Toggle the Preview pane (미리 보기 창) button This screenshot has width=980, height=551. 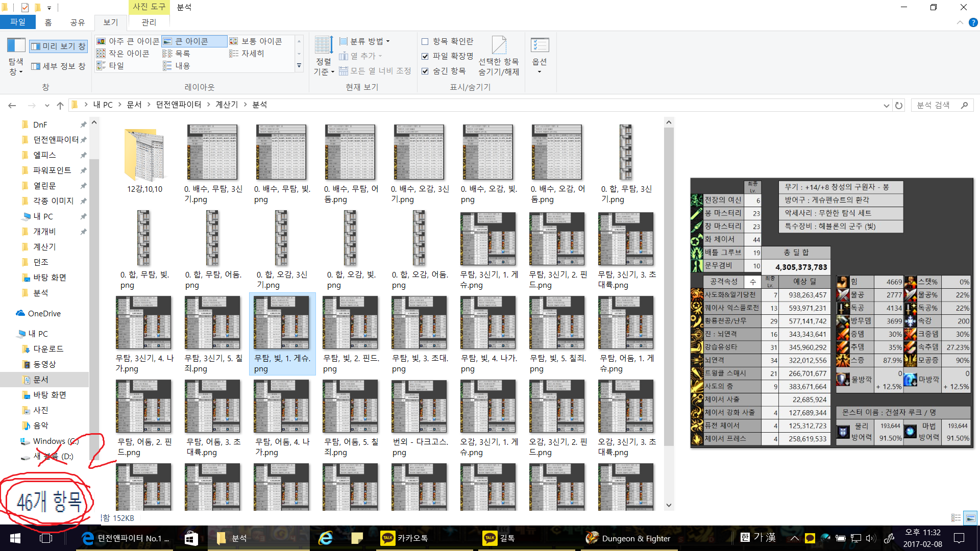point(58,46)
